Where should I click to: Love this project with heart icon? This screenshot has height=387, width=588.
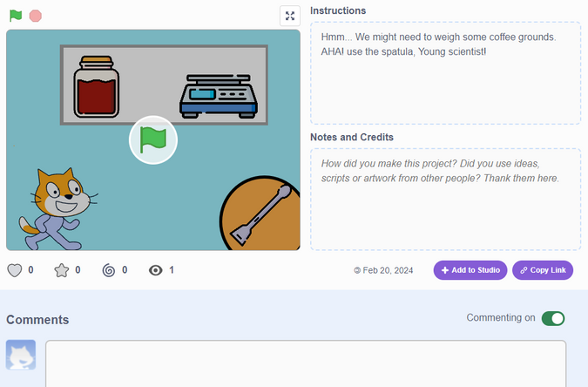coord(15,270)
